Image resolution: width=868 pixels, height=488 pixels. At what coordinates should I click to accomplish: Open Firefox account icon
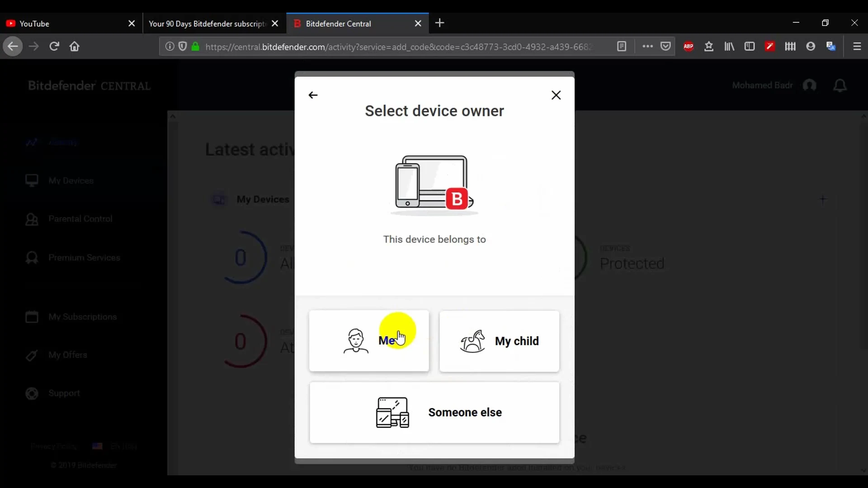[811, 47]
